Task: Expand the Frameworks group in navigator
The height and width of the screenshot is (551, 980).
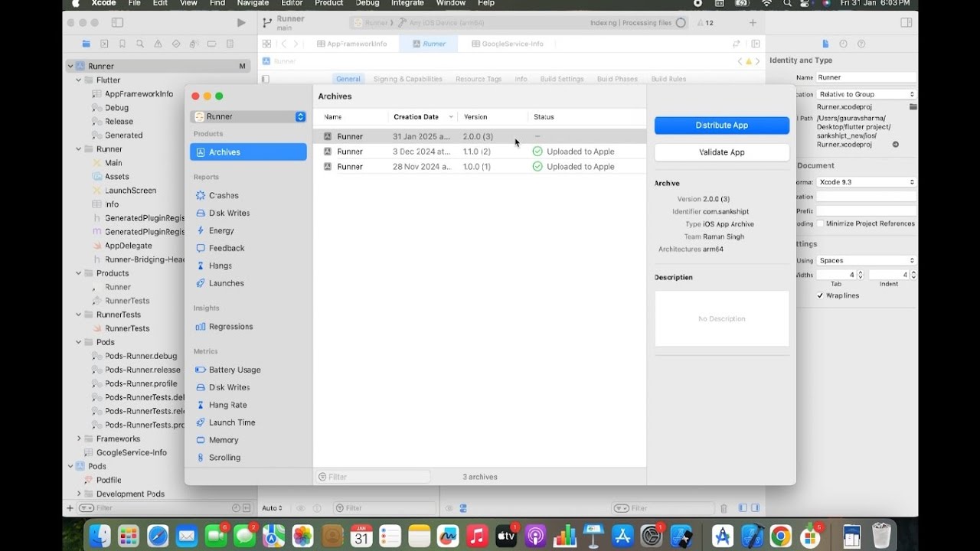Action: [x=79, y=439]
